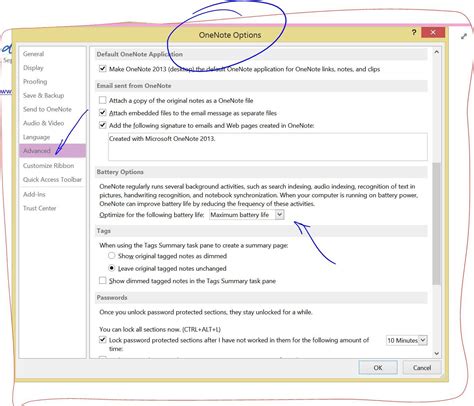
Task: Click the Email sent from OneNote header
Action: 261,86
